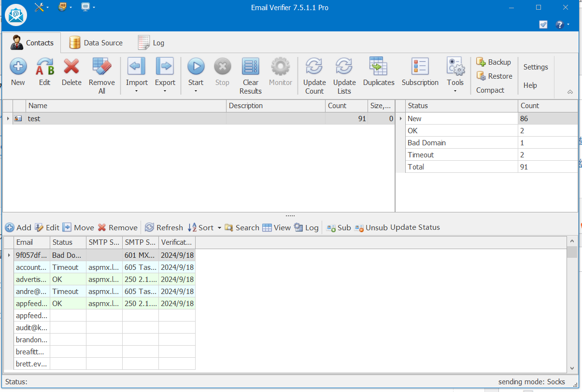Expand the Start dropdown arrow

pos(196,91)
